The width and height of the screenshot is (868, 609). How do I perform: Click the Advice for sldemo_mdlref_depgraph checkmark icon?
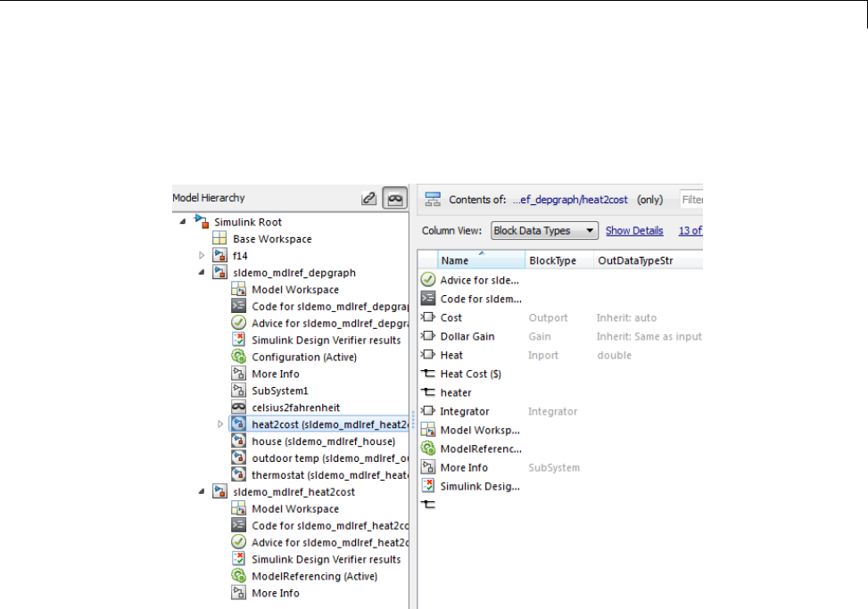click(x=238, y=323)
